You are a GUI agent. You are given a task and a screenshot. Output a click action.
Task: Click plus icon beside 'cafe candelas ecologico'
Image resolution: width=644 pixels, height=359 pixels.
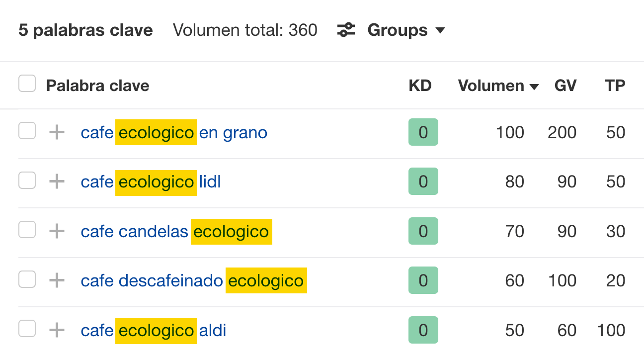57,231
